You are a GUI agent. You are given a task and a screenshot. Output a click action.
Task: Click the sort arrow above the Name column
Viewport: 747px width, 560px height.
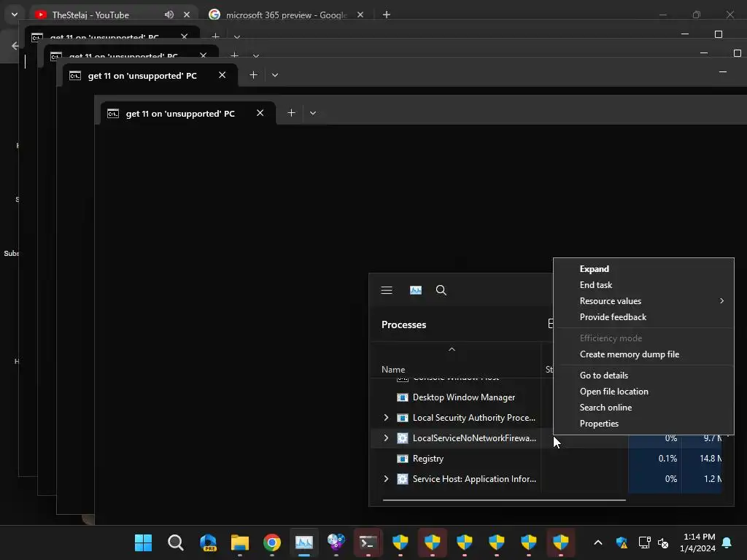coord(452,349)
